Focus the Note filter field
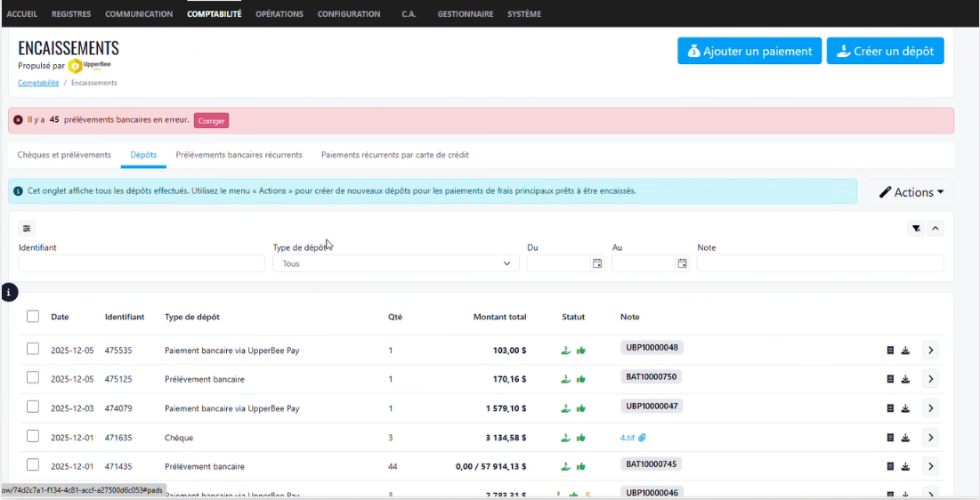The image size is (980, 500). click(x=820, y=263)
